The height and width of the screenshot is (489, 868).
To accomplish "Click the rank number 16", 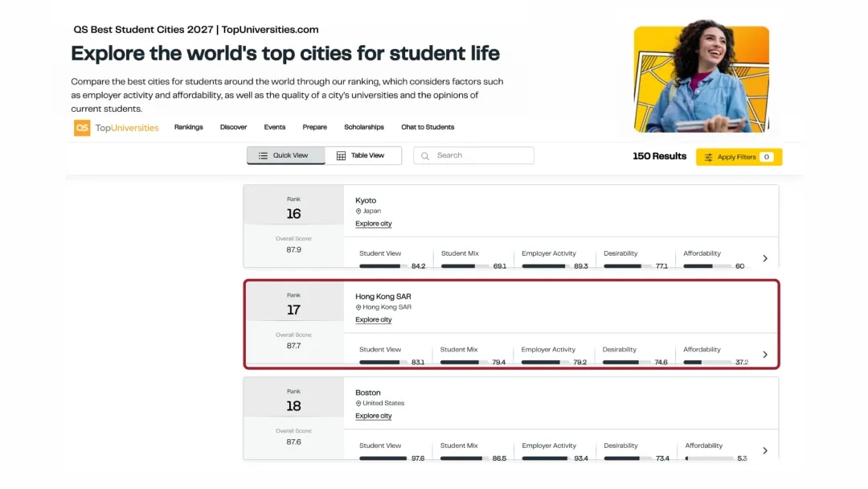I will [293, 214].
